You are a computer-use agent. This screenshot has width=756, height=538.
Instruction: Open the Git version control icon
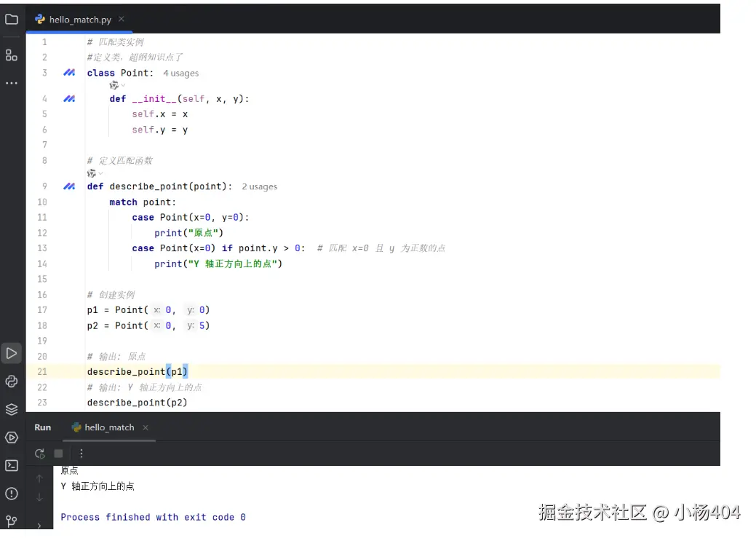point(12,521)
